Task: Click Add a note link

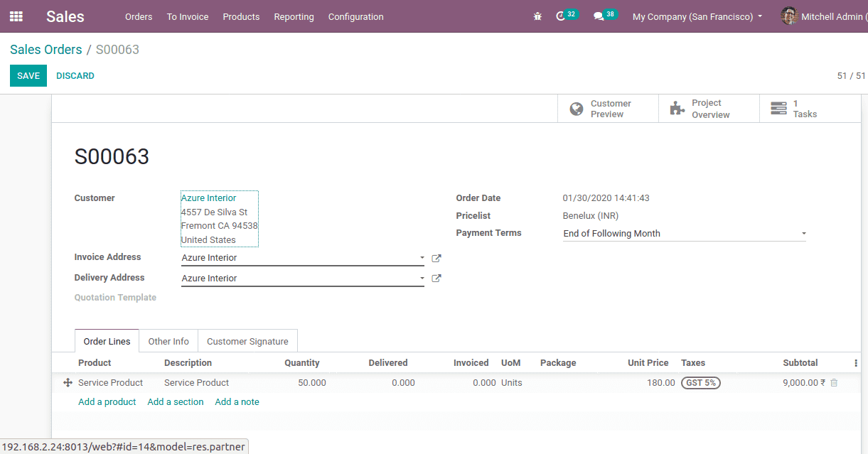Action: click(237, 402)
